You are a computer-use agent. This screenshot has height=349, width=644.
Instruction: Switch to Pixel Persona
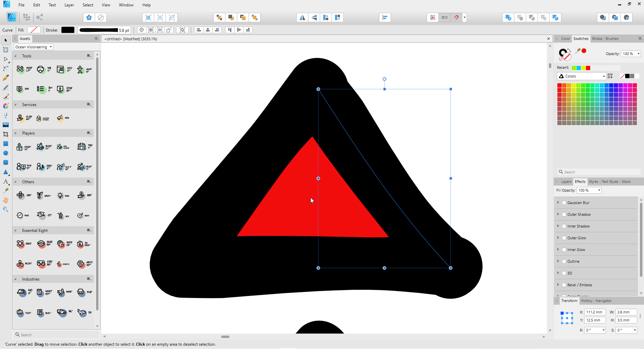click(x=27, y=17)
